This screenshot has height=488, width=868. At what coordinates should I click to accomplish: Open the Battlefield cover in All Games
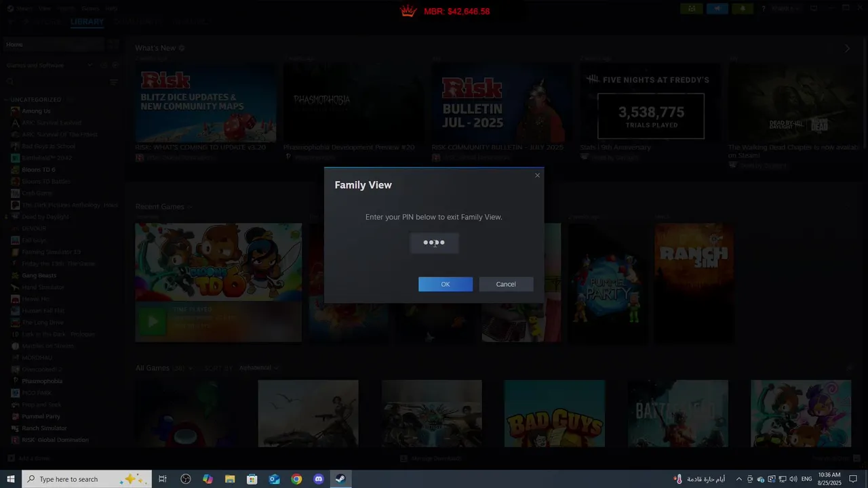tap(677, 413)
